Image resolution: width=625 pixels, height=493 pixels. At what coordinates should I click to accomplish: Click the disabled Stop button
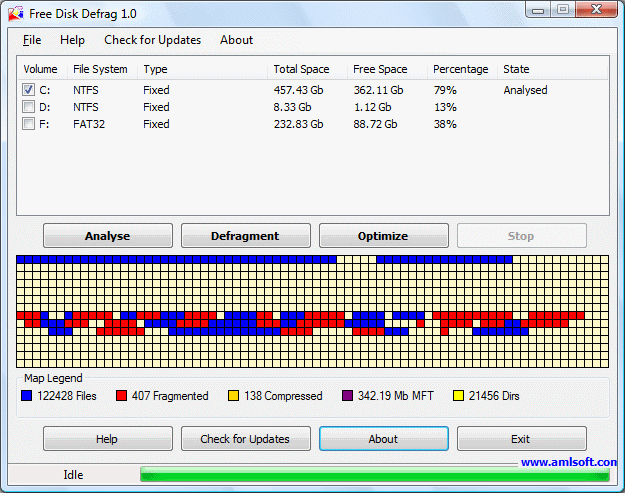(521, 236)
